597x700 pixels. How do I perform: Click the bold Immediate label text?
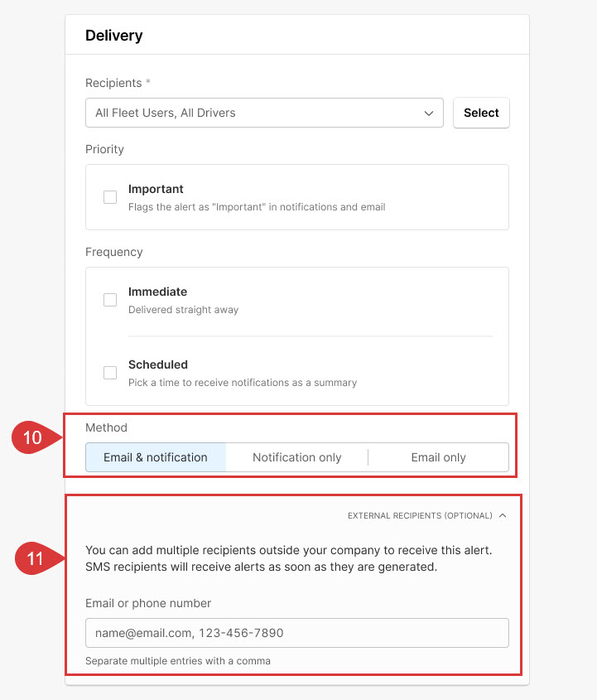(x=157, y=292)
